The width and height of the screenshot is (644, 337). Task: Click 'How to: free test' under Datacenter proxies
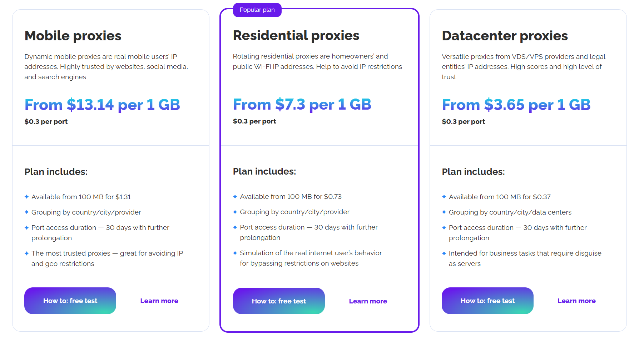[487, 301]
